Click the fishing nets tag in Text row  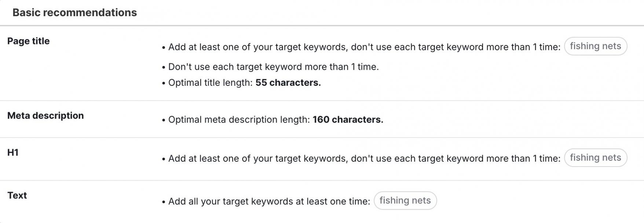405,201
